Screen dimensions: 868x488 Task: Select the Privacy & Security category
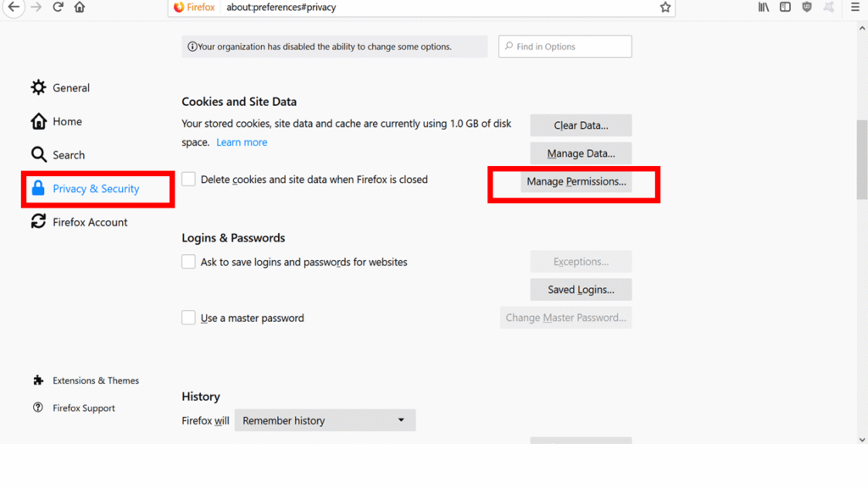(x=96, y=189)
